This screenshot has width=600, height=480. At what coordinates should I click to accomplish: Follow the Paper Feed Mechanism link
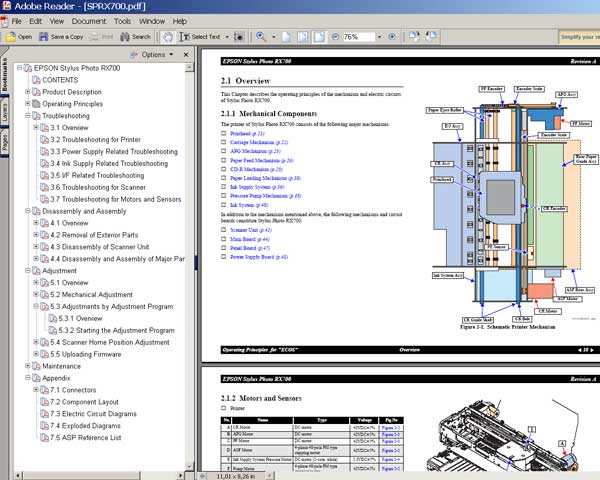click(262, 160)
